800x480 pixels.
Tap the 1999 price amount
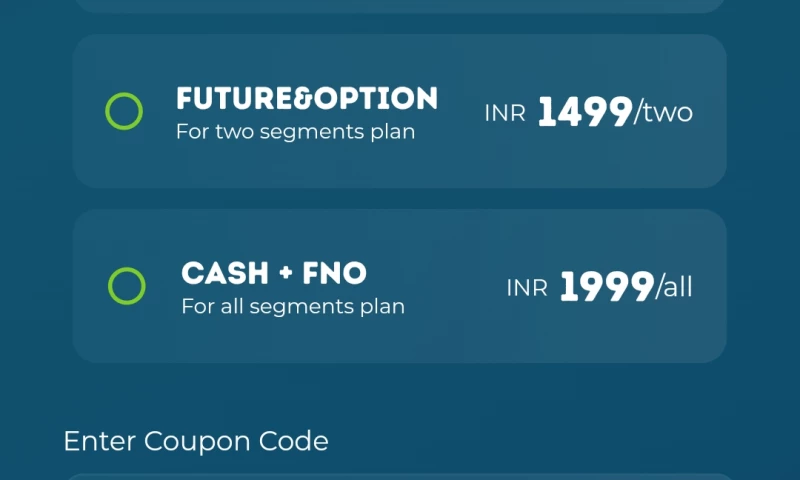coord(606,288)
